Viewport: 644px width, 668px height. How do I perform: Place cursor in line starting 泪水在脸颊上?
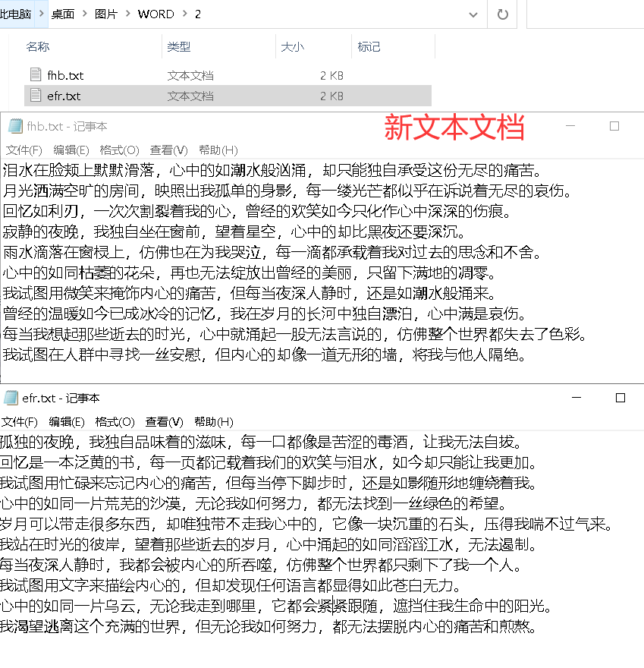point(272,170)
